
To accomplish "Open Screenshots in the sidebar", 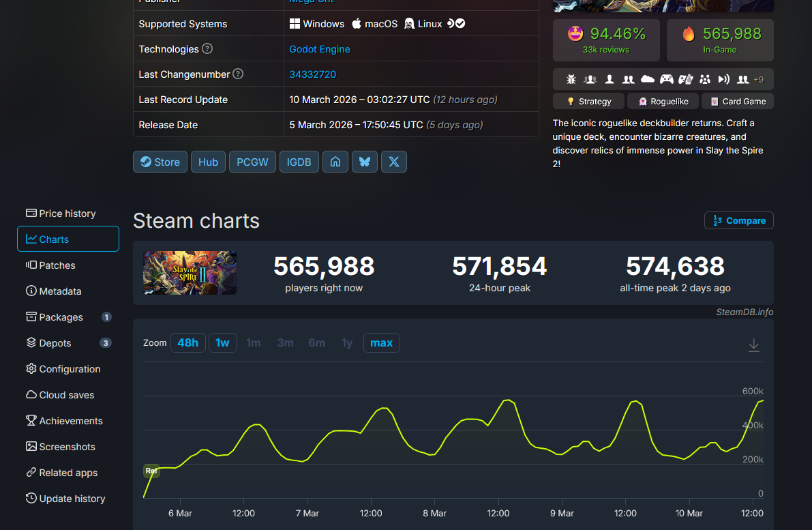I will (68, 447).
